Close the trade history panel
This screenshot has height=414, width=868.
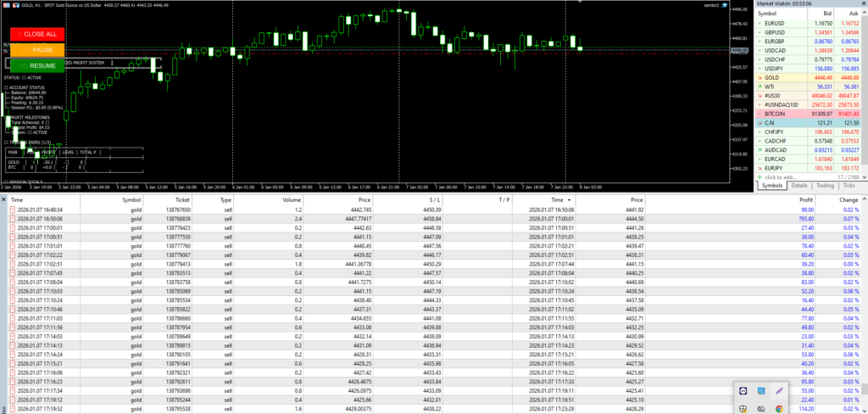(4, 200)
